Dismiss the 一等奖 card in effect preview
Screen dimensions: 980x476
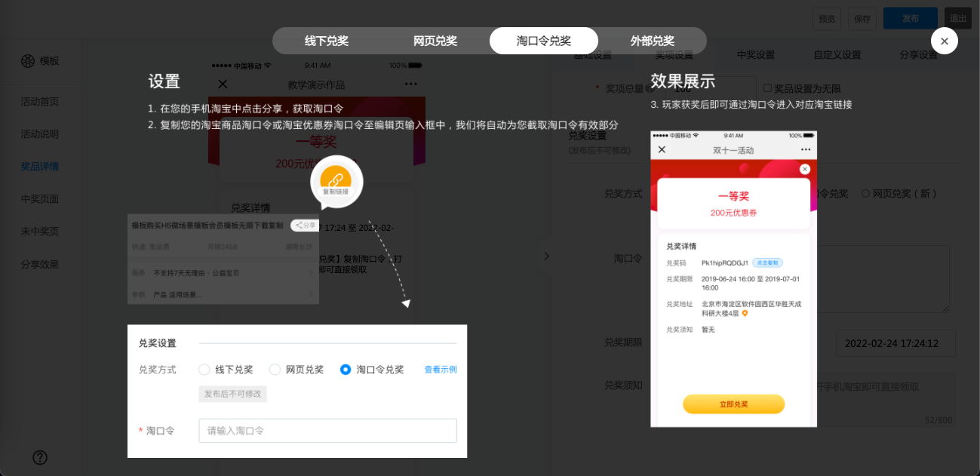(804, 170)
